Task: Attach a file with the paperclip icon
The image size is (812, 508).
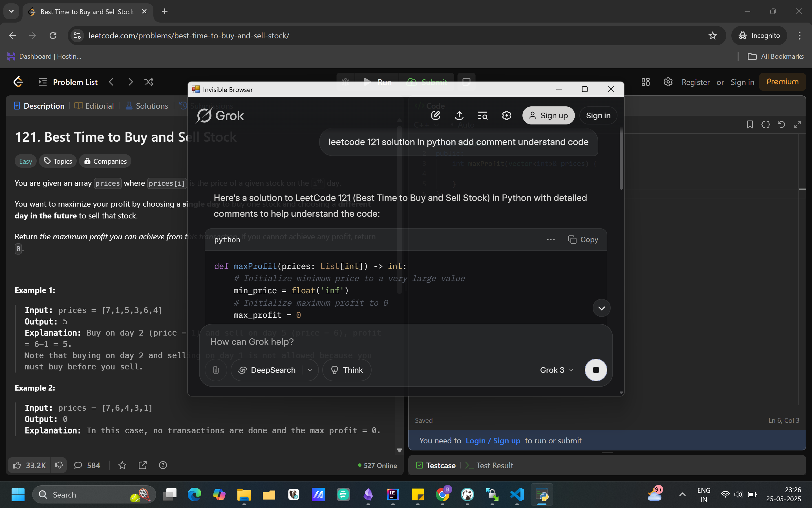Action: coord(216,370)
